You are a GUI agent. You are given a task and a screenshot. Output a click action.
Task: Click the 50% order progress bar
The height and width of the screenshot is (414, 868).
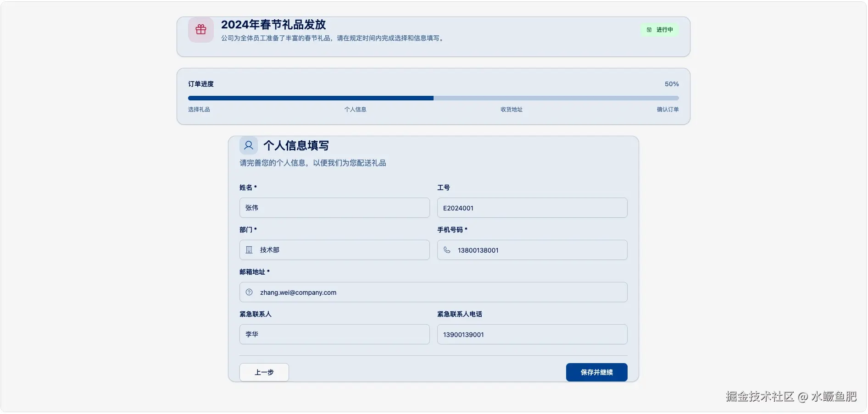click(433, 98)
